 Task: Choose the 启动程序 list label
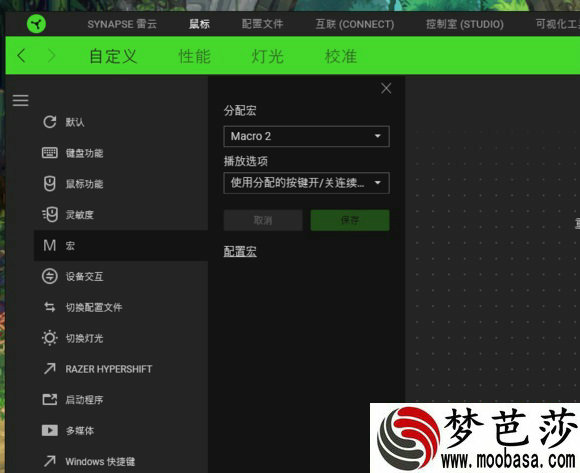coord(84,399)
